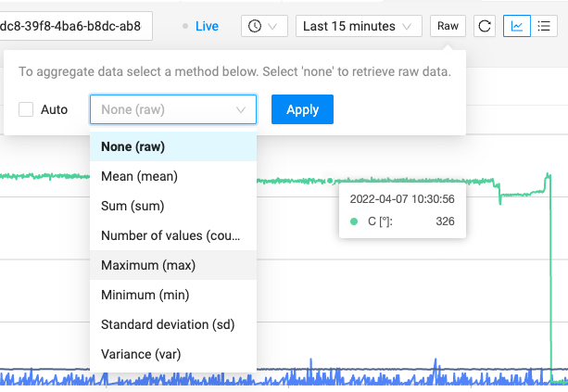Viewport: 568px width, 392px height.
Task: Click the green data point marker
Action: 330,180
